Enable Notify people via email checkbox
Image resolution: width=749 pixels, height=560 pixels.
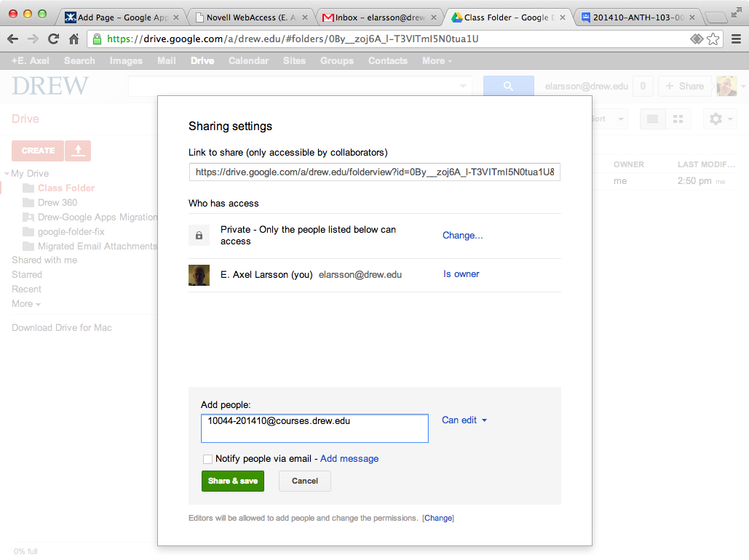[x=207, y=459]
